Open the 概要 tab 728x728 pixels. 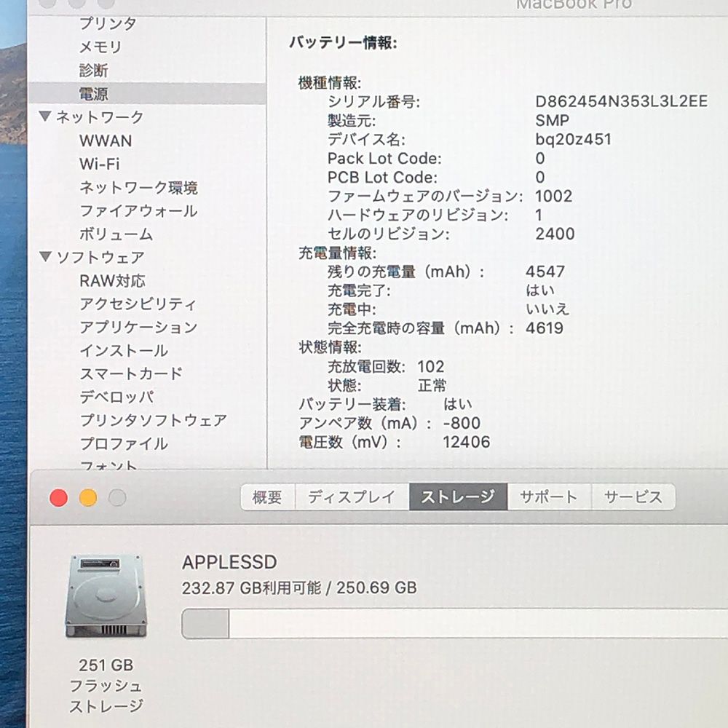coord(266,496)
